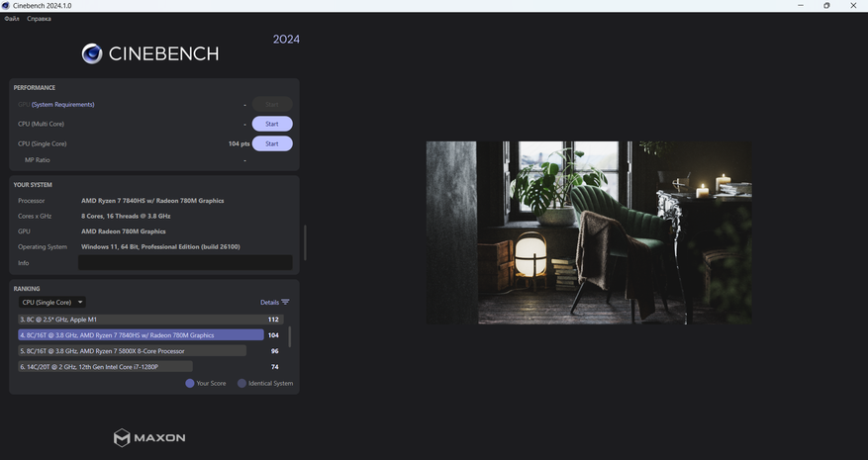Click the MP Ratio label
This screenshot has width=868, height=460.
[x=37, y=160]
